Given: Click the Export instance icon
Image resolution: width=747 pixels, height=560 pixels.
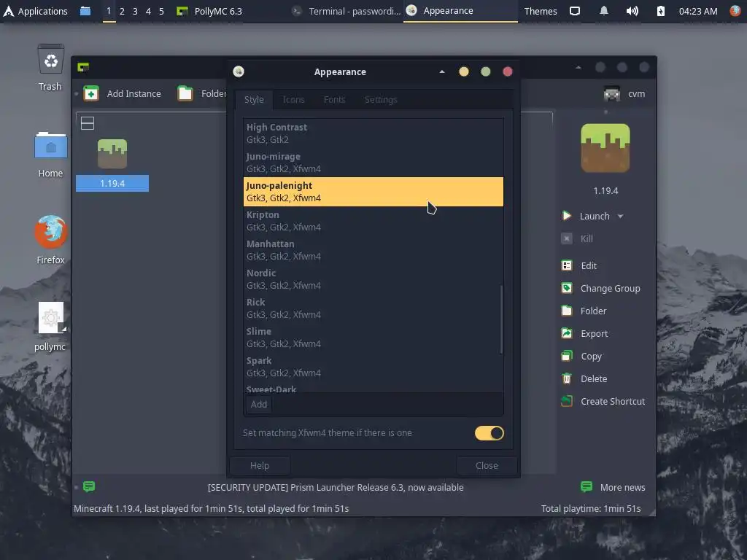Looking at the screenshot, I should click(566, 333).
